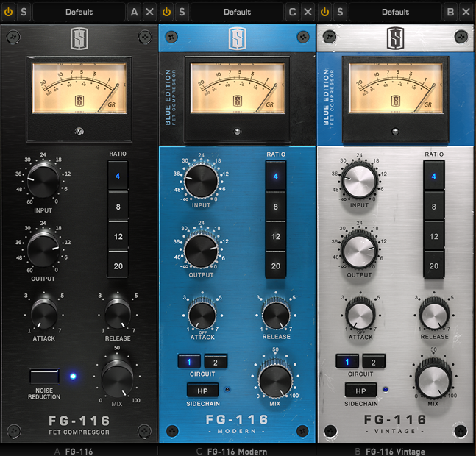Select ratio 20 on black FG-116
Screen dimensions: 476x456
coord(118,266)
